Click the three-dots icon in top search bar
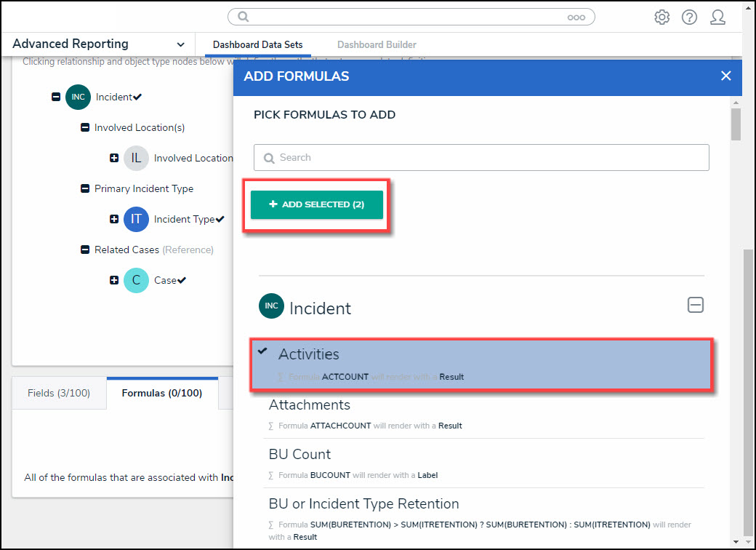The width and height of the screenshot is (756, 550). tap(576, 17)
